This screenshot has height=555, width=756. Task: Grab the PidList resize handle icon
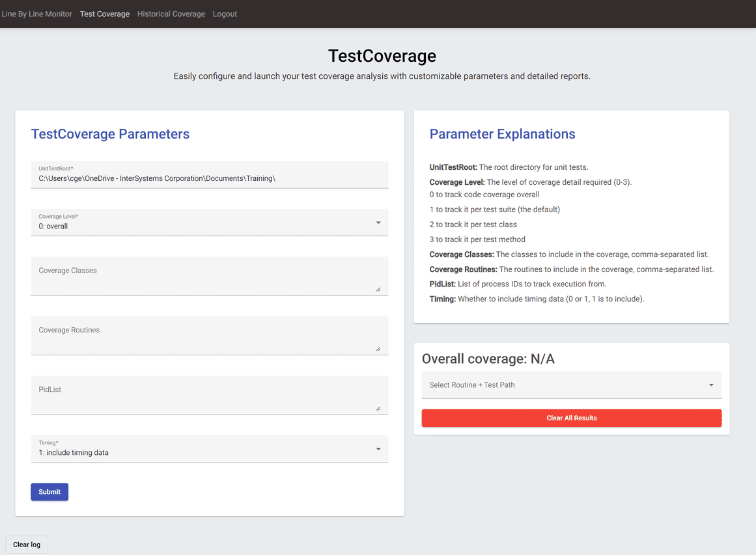pos(378,408)
